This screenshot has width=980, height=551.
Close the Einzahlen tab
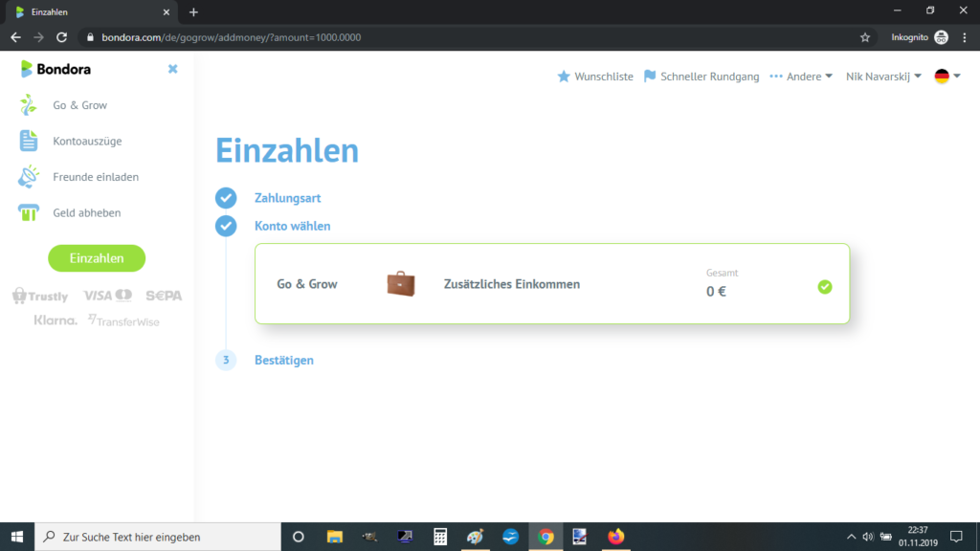[x=167, y=11]
